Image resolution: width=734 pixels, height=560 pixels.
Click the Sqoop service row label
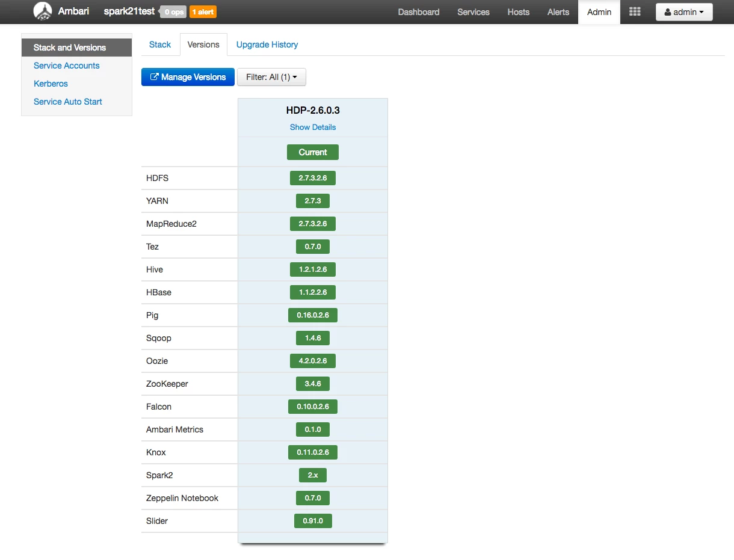click(159, 338)
